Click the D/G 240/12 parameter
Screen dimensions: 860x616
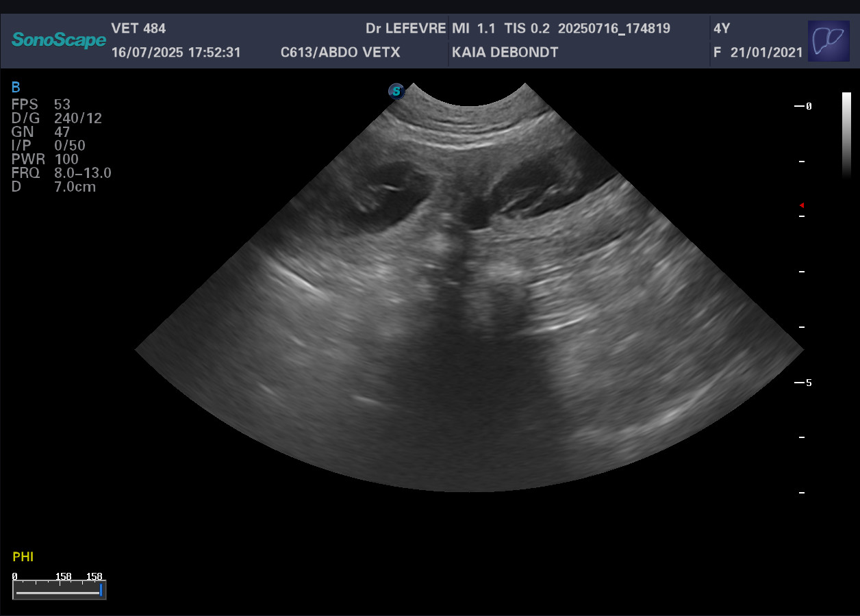click(57, 118)
